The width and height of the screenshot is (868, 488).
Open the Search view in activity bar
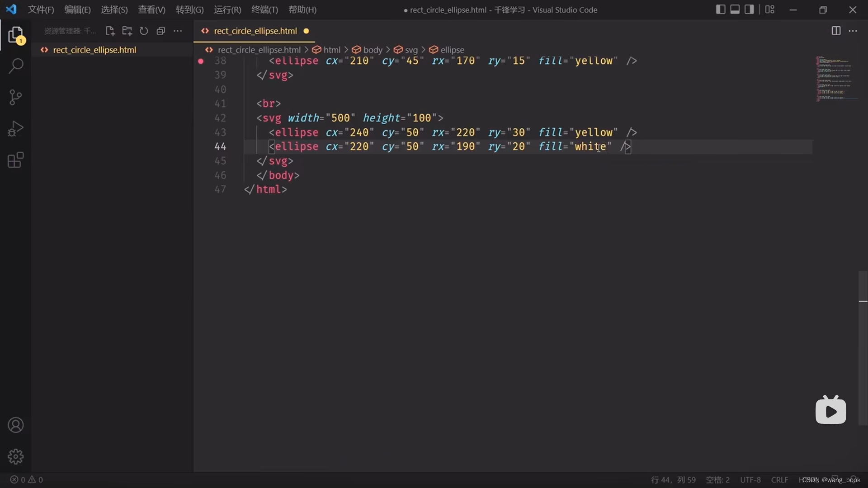point(16,66)
